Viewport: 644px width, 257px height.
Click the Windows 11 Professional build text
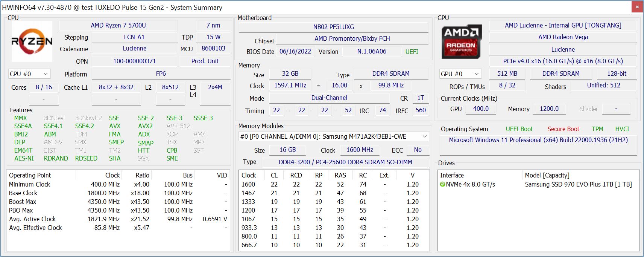[x=538, y=140]
